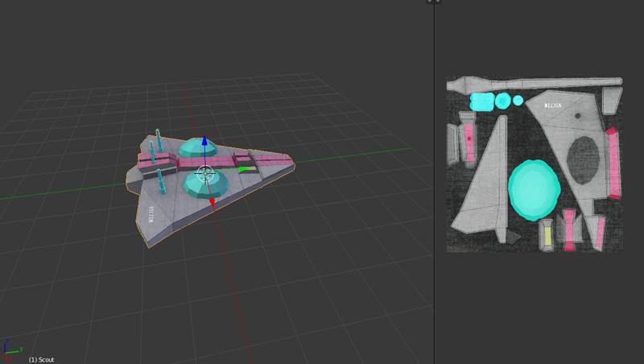Image resolution: width=644 pixels, height=364 pixels.
Task: Click the 3D cursor crosshair at gizmo center
Action: 204,172
